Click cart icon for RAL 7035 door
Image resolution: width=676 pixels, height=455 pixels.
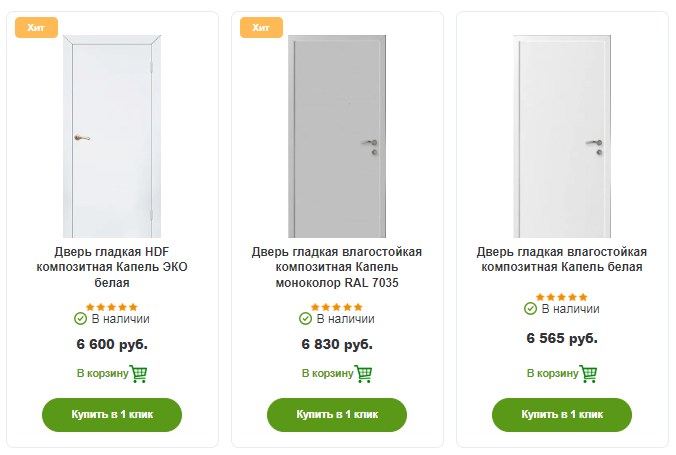point(364,374)
